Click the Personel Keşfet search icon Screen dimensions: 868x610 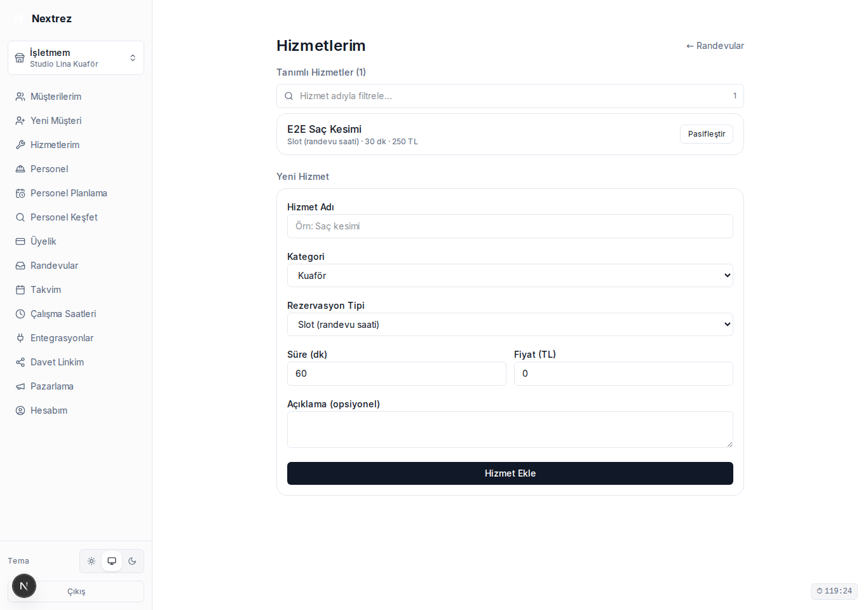pos(20,217)
